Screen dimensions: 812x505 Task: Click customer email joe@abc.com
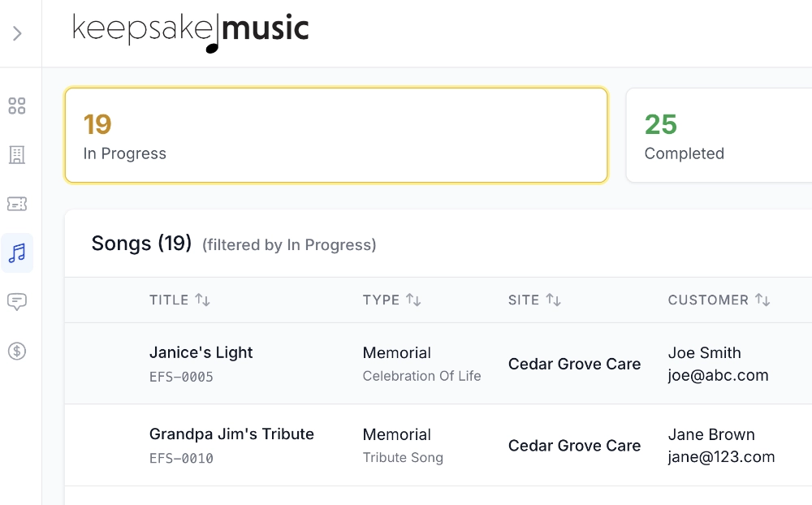click(x=718, y=375)
